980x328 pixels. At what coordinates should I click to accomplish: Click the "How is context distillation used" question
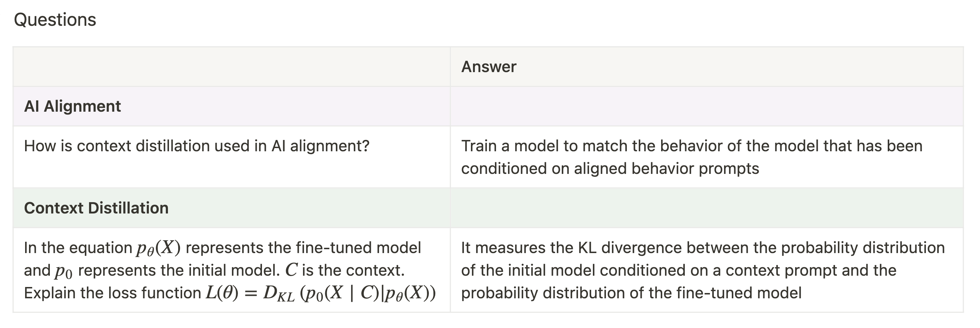pyautogui.click(x=196, y=146)
